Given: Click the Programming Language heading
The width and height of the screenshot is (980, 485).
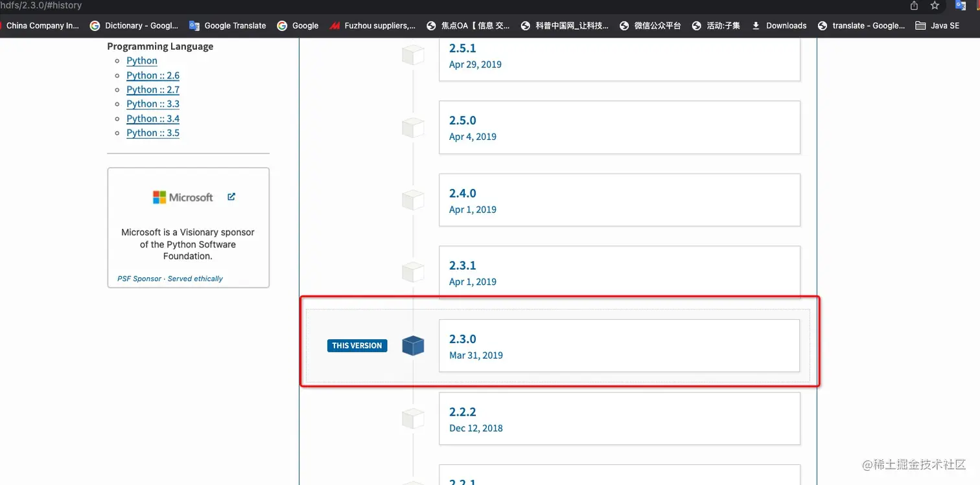Looking at the screenshot, I should (x=160, y=47).
